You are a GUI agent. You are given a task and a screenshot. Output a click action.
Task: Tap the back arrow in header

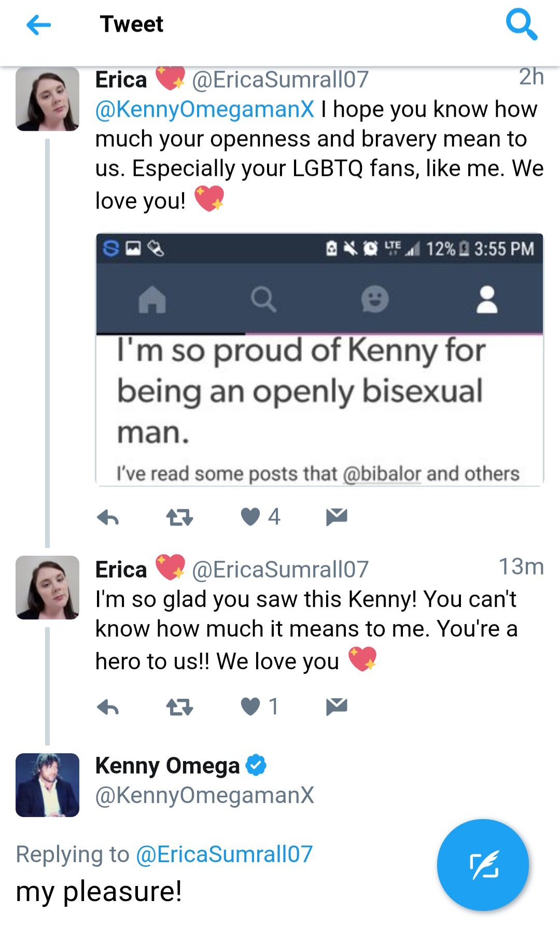point(38,24)
